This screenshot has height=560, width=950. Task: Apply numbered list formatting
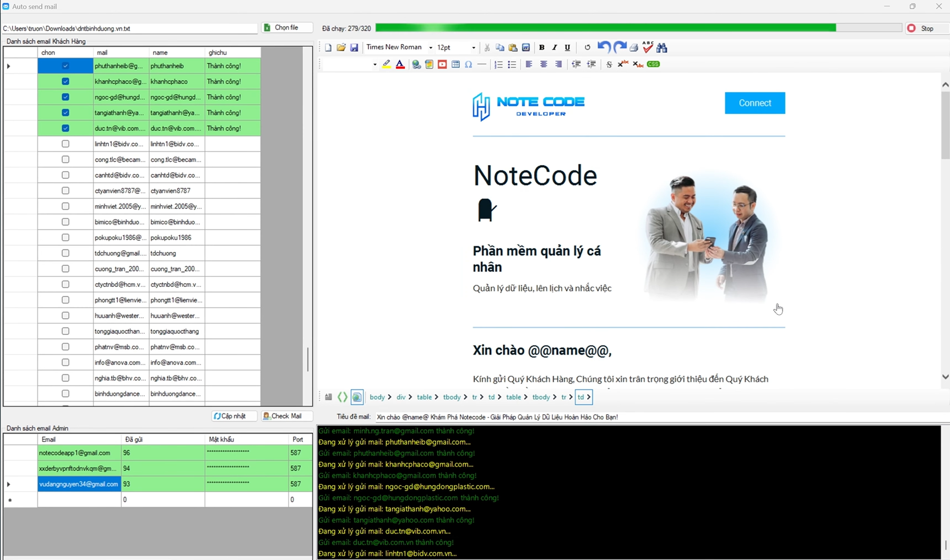(498, 64)
